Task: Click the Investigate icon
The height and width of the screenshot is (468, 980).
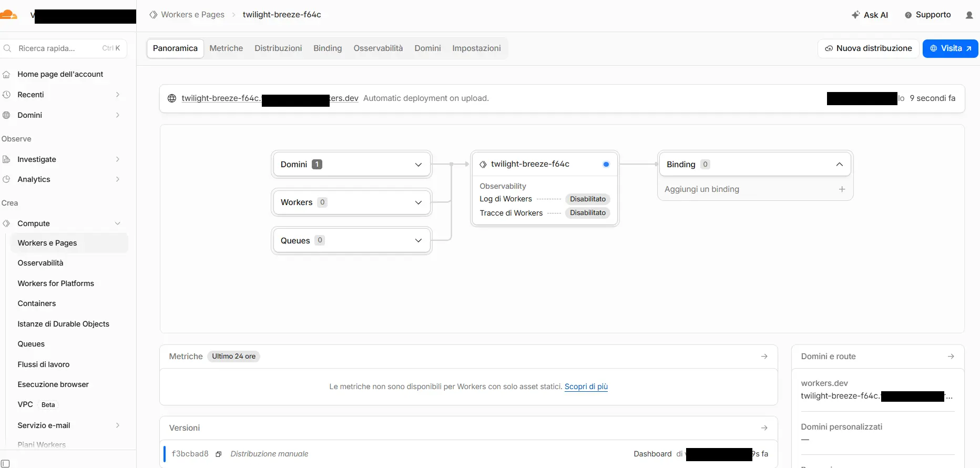Action: click(6, 159)
